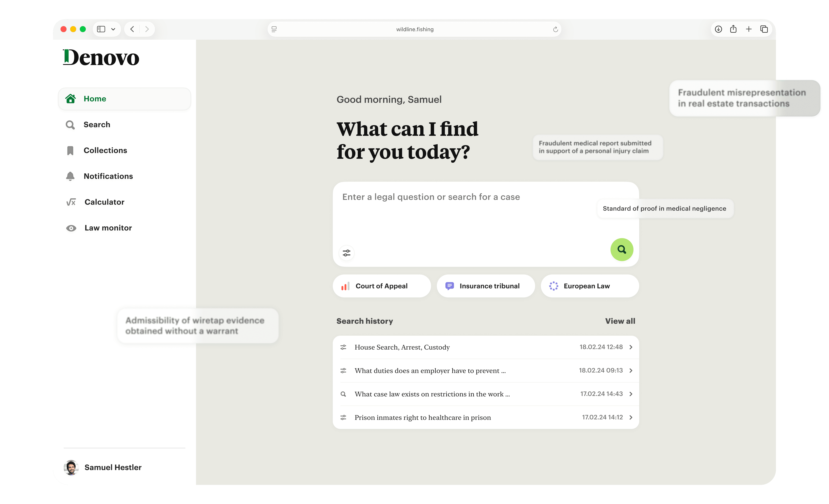Open Collections in the sidebar
The width and height of the screenshot is (829, 504).
(x=105, y=150)
